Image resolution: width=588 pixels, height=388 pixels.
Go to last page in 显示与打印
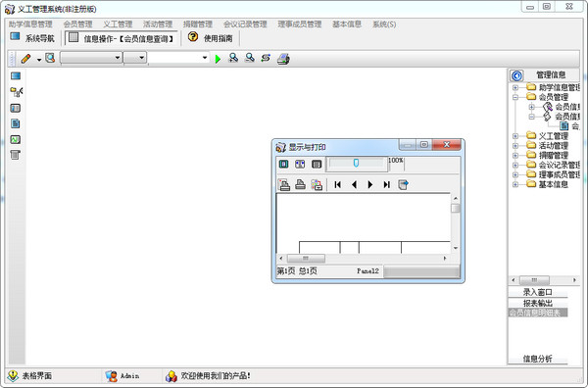click(387, 184)
